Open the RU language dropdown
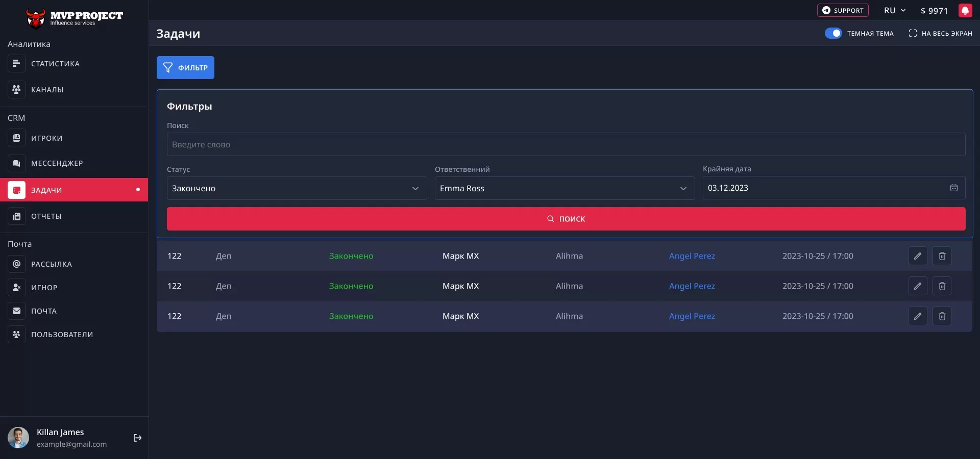 894,10
